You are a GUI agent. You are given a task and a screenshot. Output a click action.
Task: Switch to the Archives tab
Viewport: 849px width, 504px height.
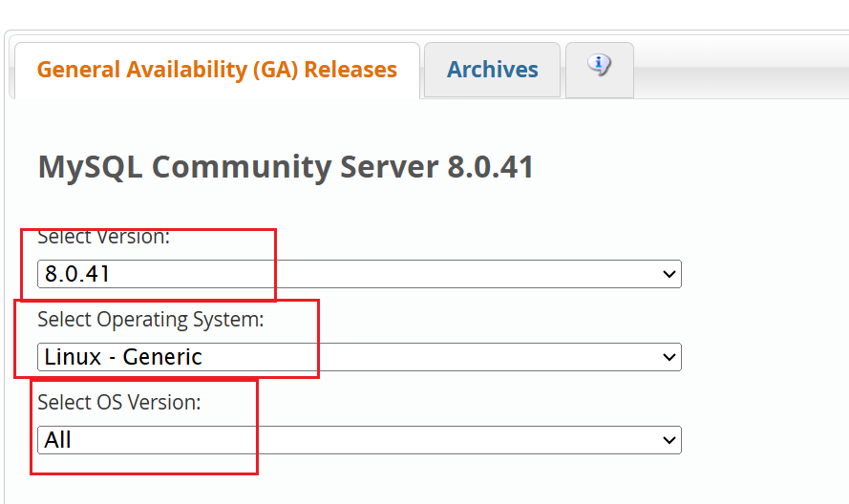pos(492,70)
